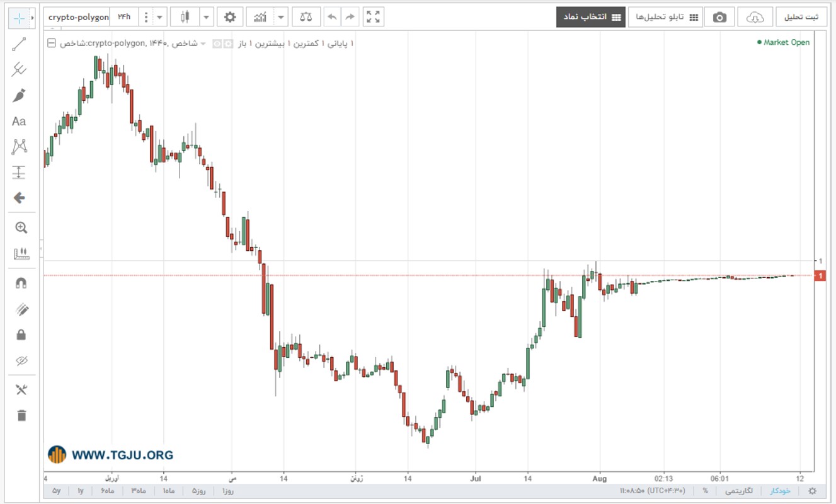Expand the cursor tool options arrow
The image size is (836, 504).
tap(33, 18)
